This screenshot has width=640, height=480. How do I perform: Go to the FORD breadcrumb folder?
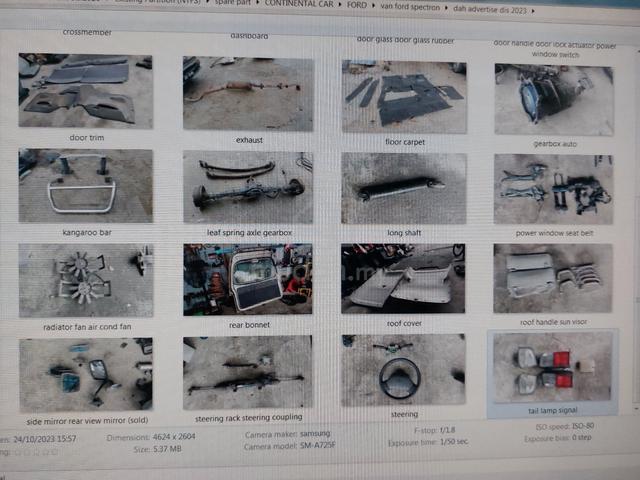(357, 5)
